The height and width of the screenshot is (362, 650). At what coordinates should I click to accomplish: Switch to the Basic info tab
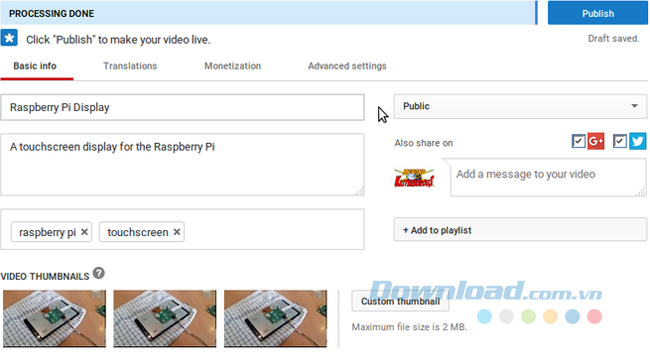coord(35,66)
